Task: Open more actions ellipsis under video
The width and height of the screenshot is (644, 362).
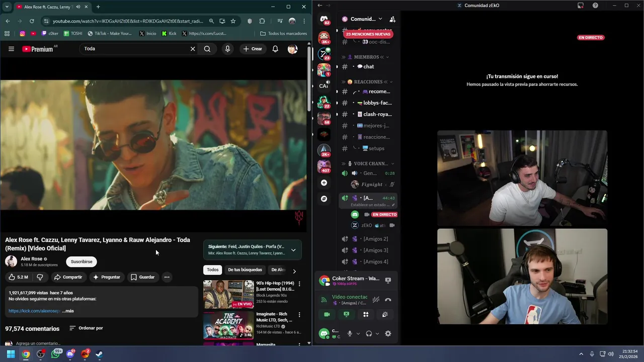Action: tap(167, 277)
